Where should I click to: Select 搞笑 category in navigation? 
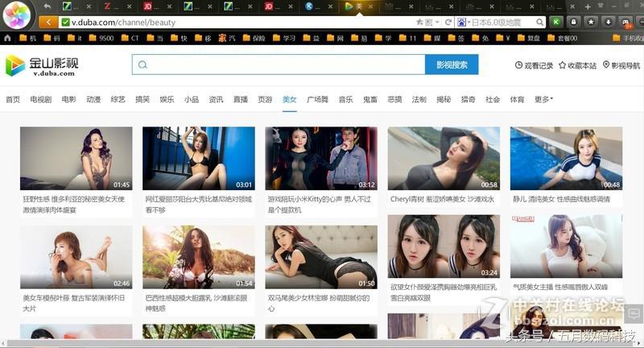coord(142,99)
